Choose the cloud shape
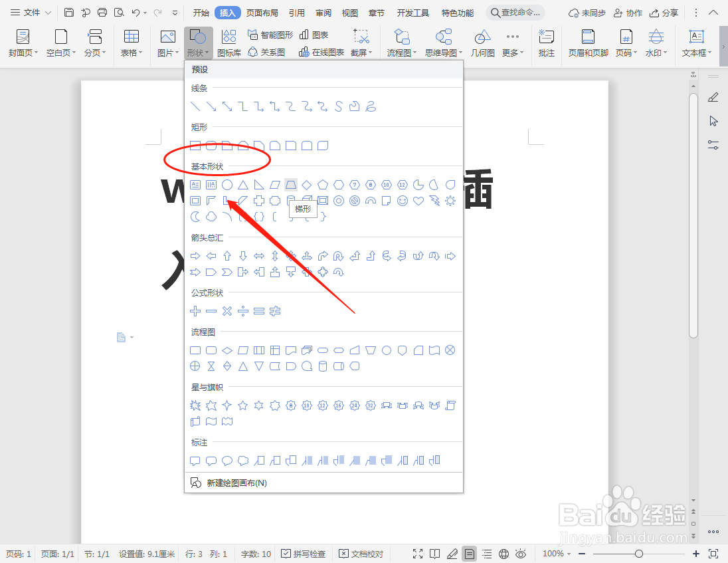 (x=211, y=217)
